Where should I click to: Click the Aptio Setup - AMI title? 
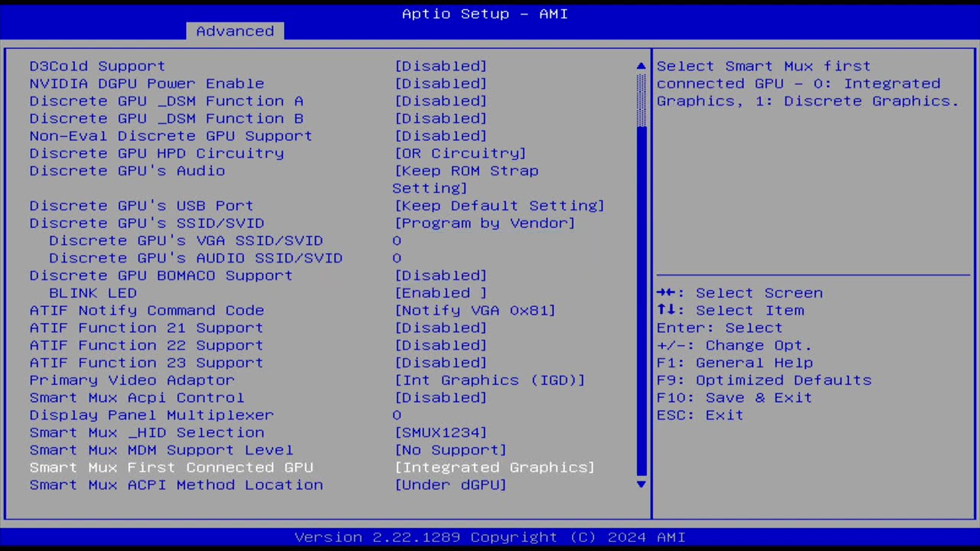485,14
